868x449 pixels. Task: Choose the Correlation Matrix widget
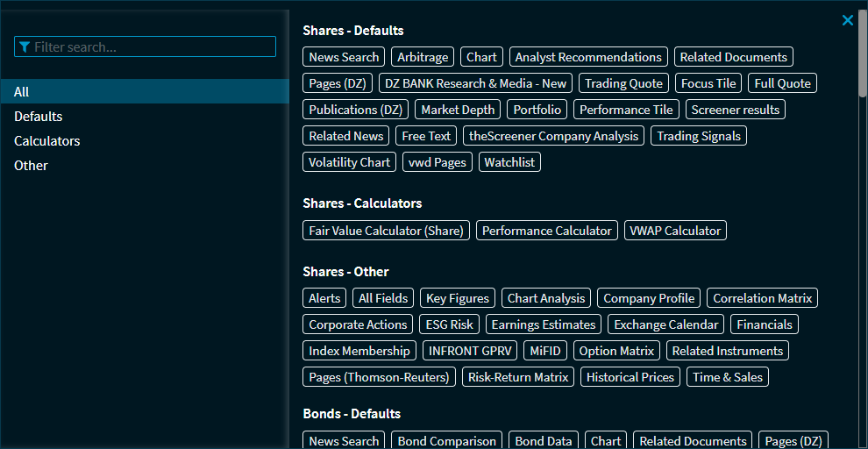[762, 298]
